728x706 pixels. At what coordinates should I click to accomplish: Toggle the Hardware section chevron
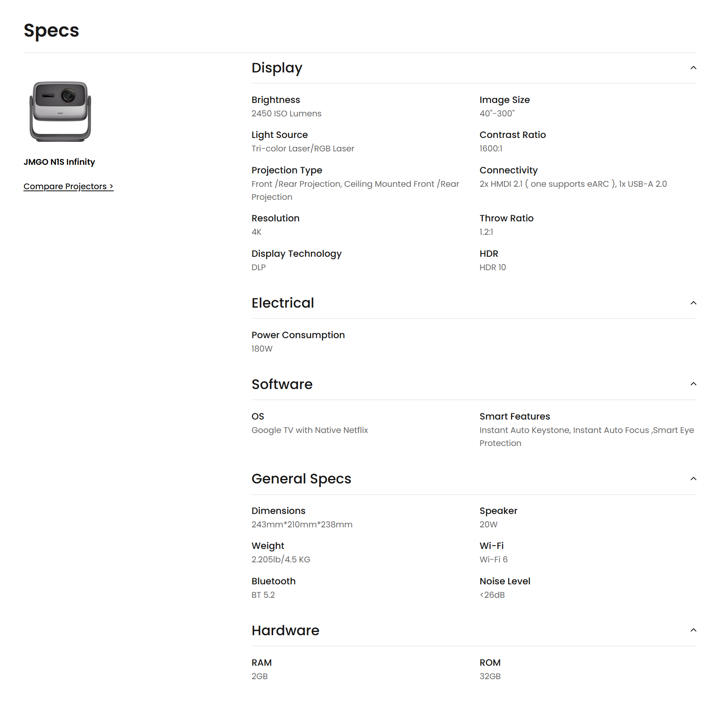[693, 630]
